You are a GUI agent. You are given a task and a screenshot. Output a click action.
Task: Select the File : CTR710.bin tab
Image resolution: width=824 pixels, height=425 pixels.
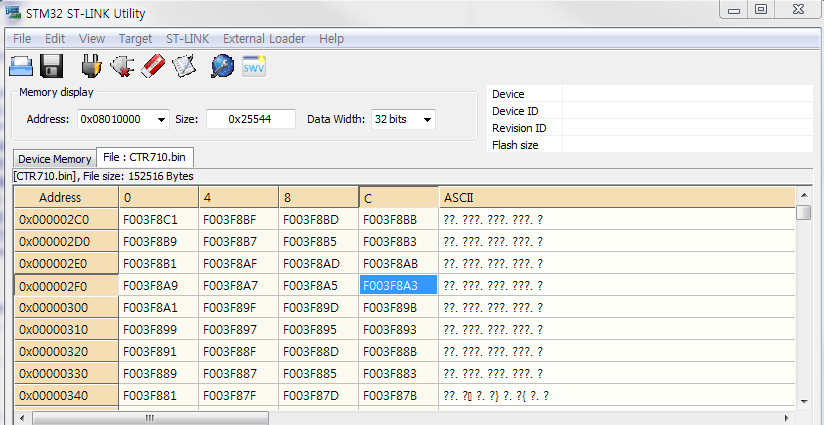[147, 157]
